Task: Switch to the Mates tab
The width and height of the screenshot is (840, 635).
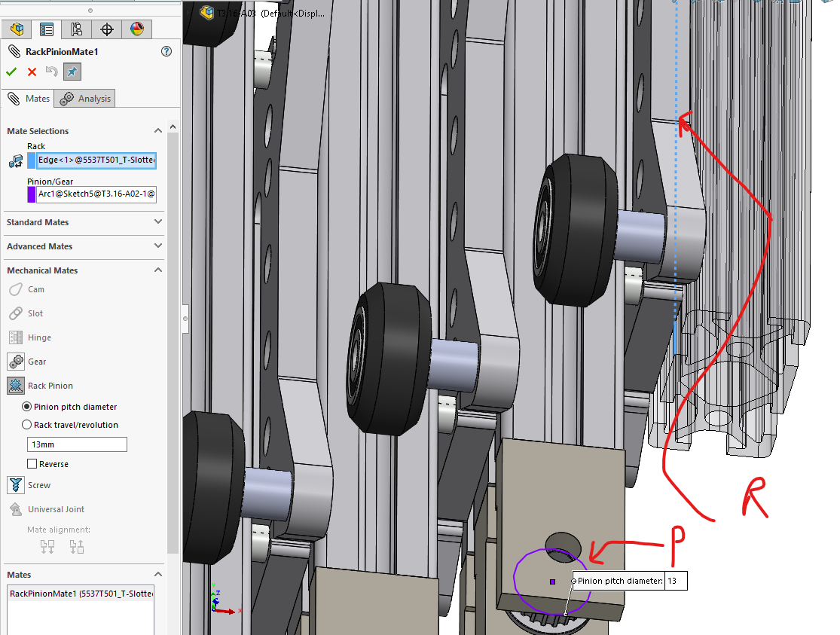Action: (x=29, y=99)
